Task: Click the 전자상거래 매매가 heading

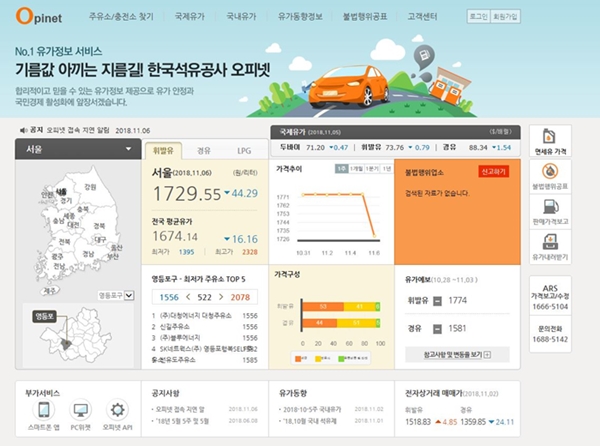Action: point(434,393)
